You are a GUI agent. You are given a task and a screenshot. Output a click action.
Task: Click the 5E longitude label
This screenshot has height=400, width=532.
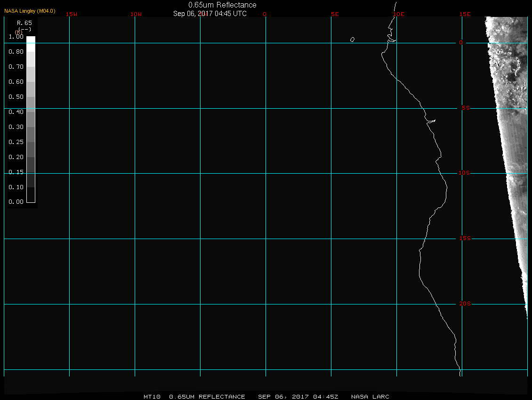coord(335,14)
